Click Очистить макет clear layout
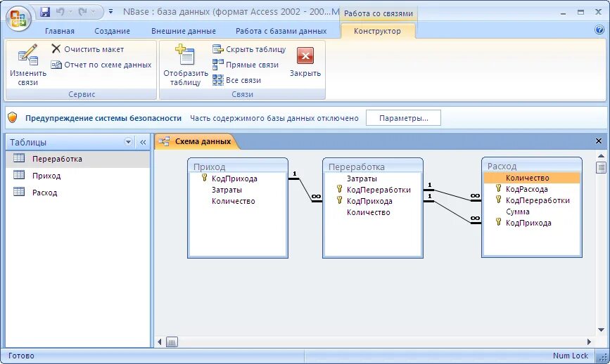 tap(87, 49)
